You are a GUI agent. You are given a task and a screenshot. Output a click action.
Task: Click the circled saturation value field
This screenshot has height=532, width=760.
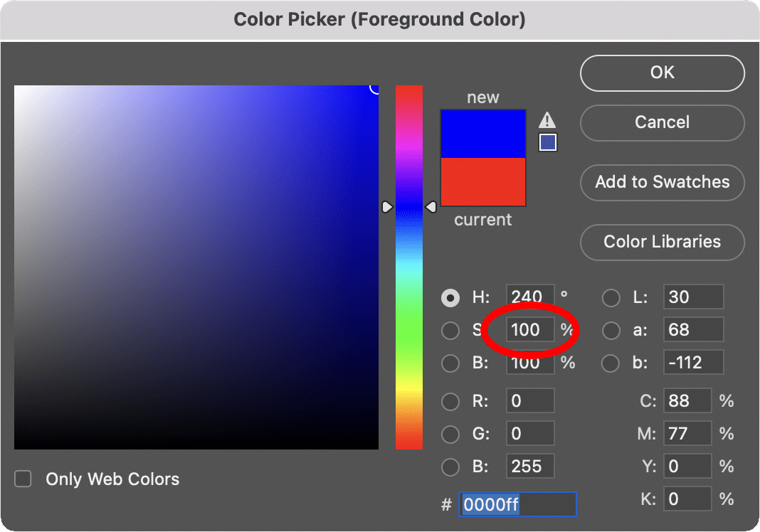click(529, 330)
